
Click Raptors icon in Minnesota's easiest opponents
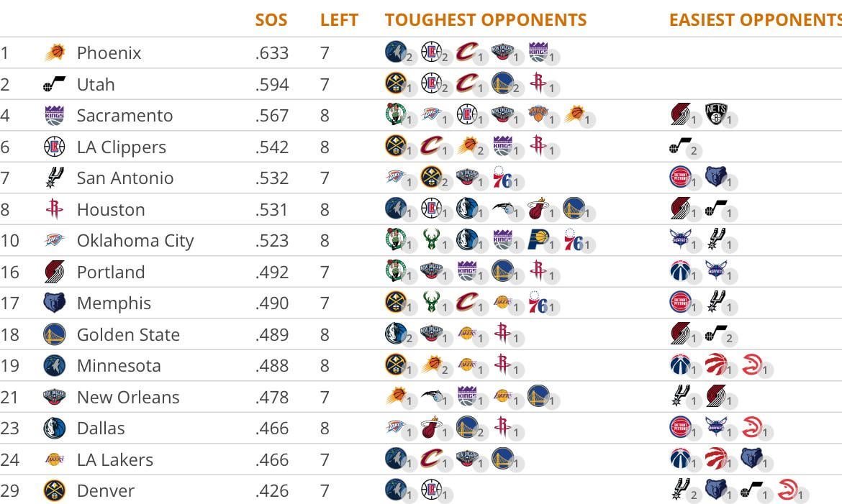click(716, 365)
